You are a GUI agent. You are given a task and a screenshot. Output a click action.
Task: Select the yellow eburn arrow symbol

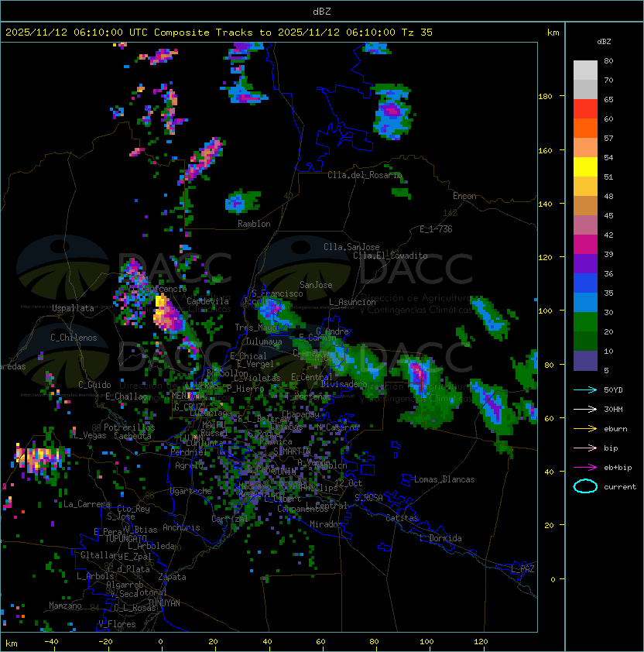click(x=585, y=429)
